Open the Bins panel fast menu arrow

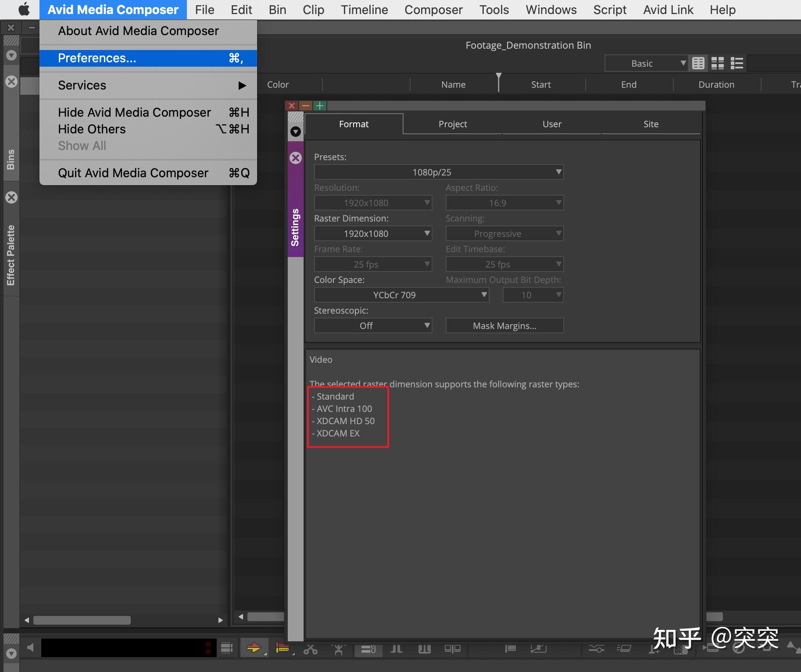click(x=11, y=55)
